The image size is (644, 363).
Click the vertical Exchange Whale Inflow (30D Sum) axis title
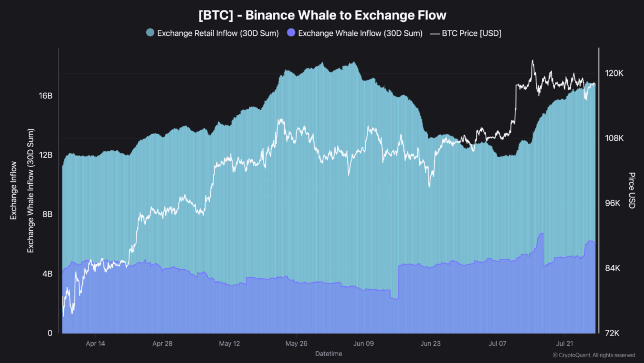[x=30, y=190]
